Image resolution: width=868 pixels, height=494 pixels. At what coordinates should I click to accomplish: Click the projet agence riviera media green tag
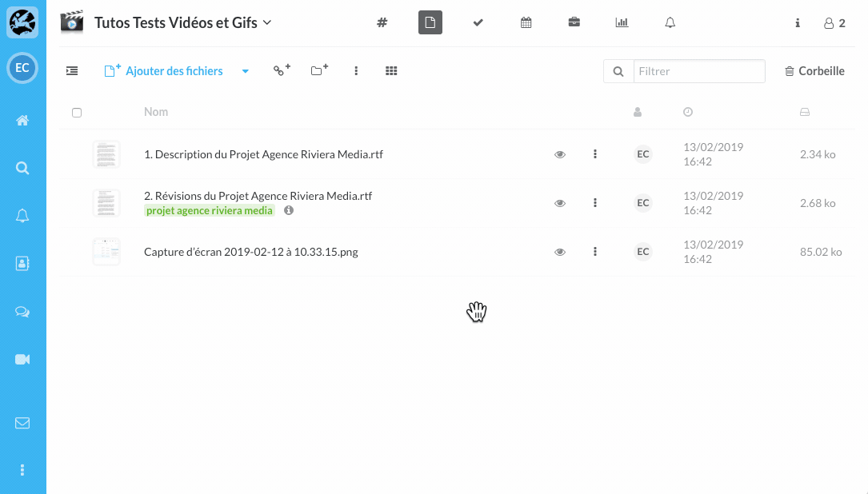210,211
